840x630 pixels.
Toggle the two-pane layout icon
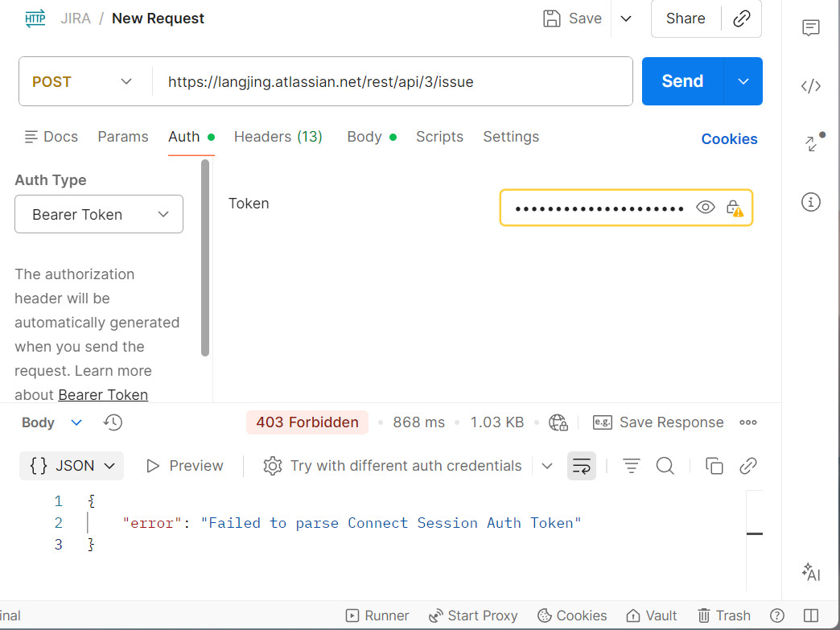pyautogui.click(x=810, y=616)
